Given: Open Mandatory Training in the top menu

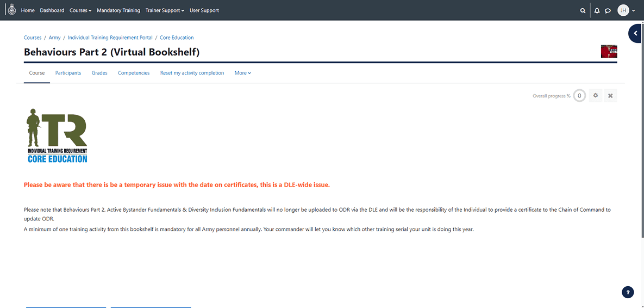Looking at the screenshot, I should click(x=118, y=10).
